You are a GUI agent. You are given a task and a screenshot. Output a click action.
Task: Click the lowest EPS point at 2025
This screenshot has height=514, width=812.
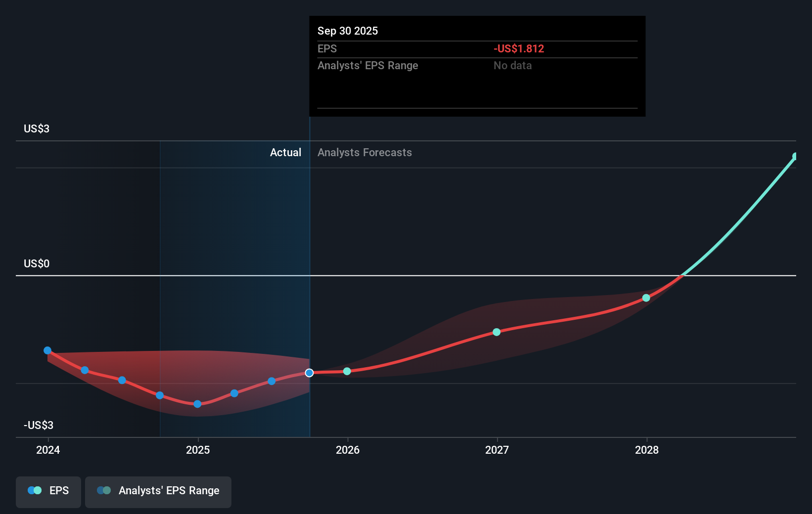[197, 404]
